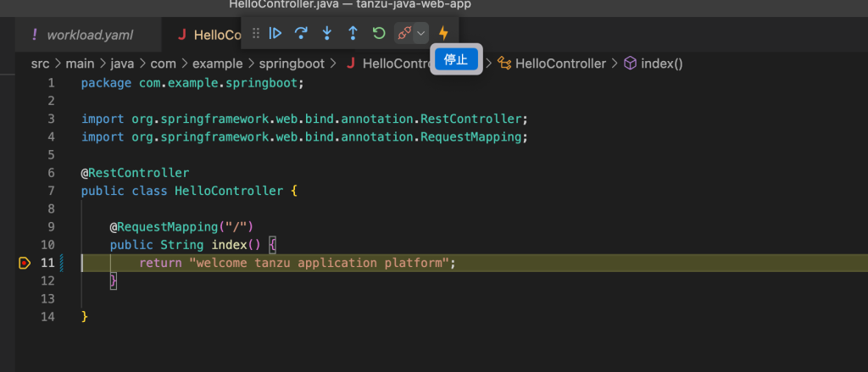Click the Hot Code Replace lightning icon
This screenshot has height=372, width=868.
point(443,33)
